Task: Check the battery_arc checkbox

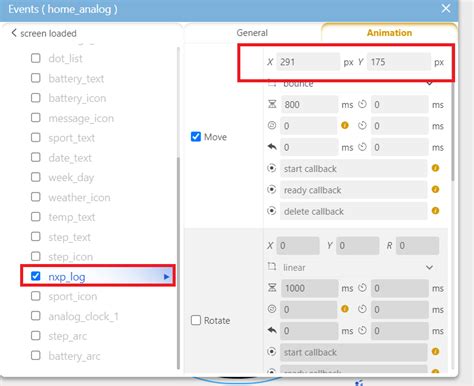Action: 36,355
